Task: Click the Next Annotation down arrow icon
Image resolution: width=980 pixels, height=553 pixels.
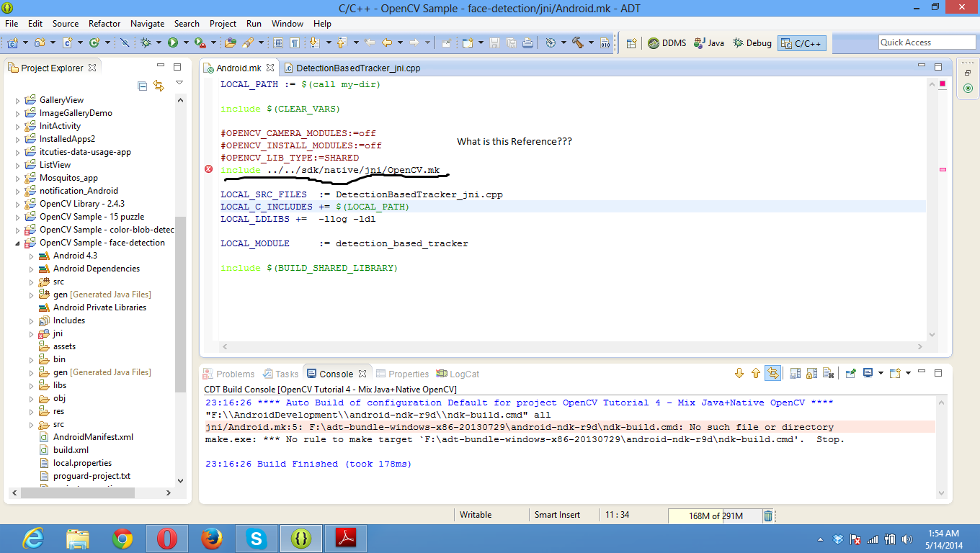Action: pos(314,42)
